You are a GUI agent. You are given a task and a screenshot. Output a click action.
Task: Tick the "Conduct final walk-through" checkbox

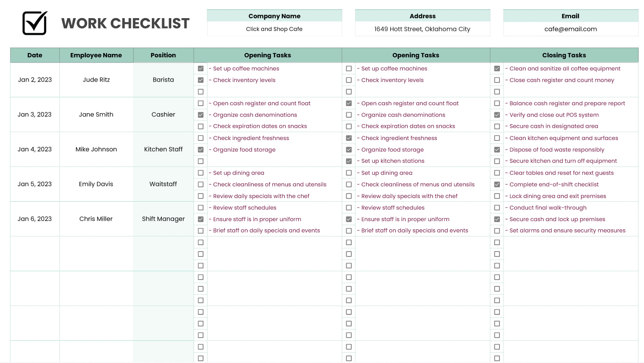[x=497, y=208]
